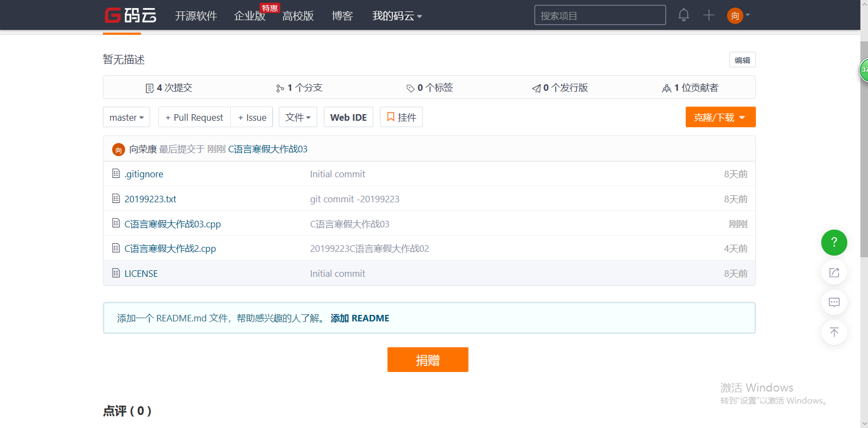Click the share icon on right sidebar
The width and height of the screenshot is (868, 428).
[x=834, y=272]
